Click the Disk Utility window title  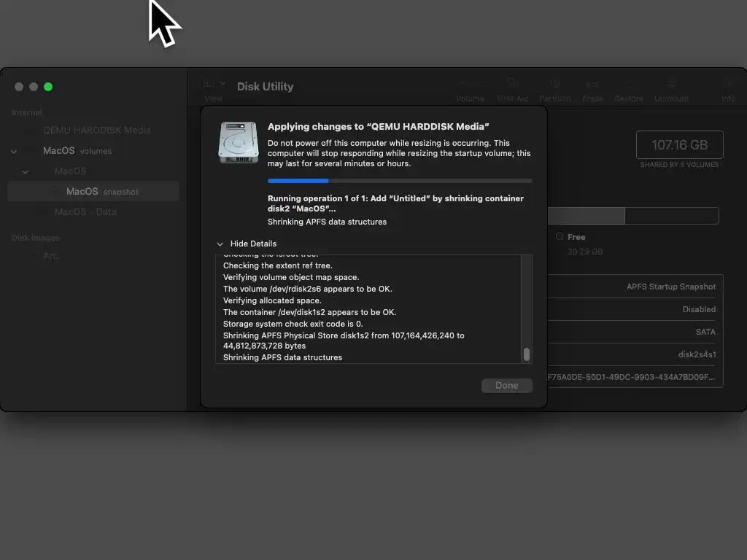(266, 87)
